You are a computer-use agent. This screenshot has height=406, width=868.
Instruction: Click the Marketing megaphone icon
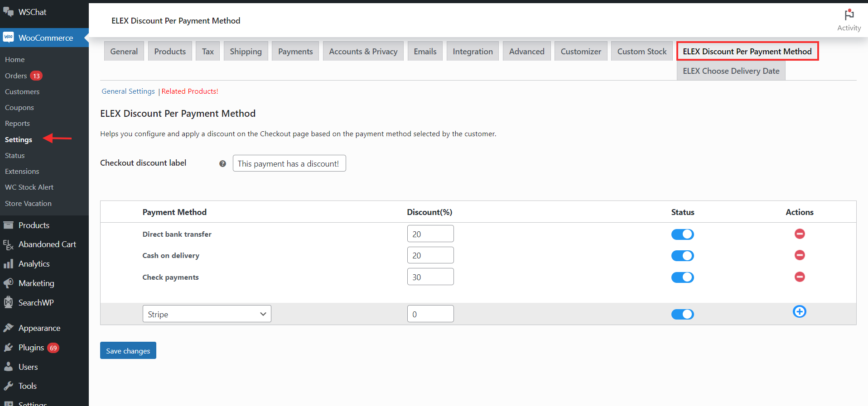coord(9,283)
